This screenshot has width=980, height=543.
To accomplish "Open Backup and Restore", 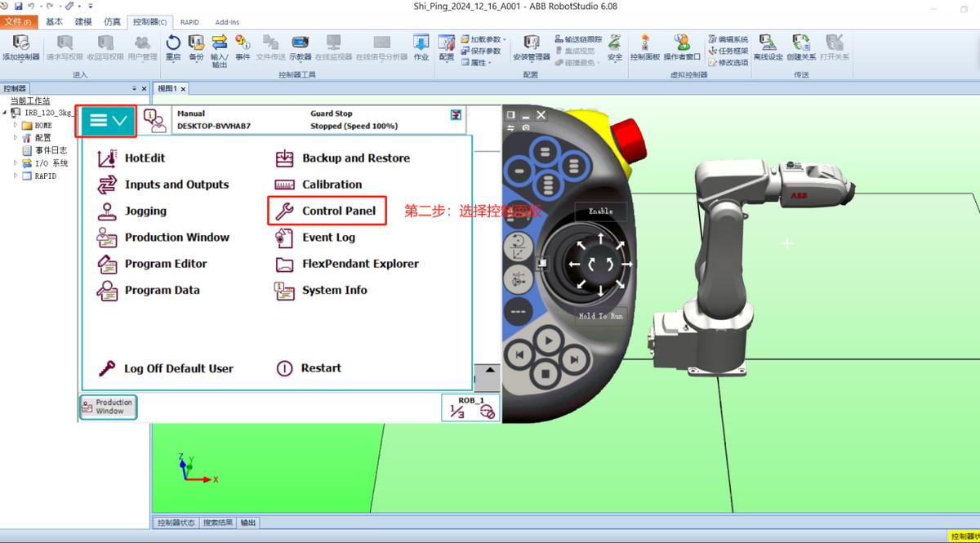I will click(355, 158).
